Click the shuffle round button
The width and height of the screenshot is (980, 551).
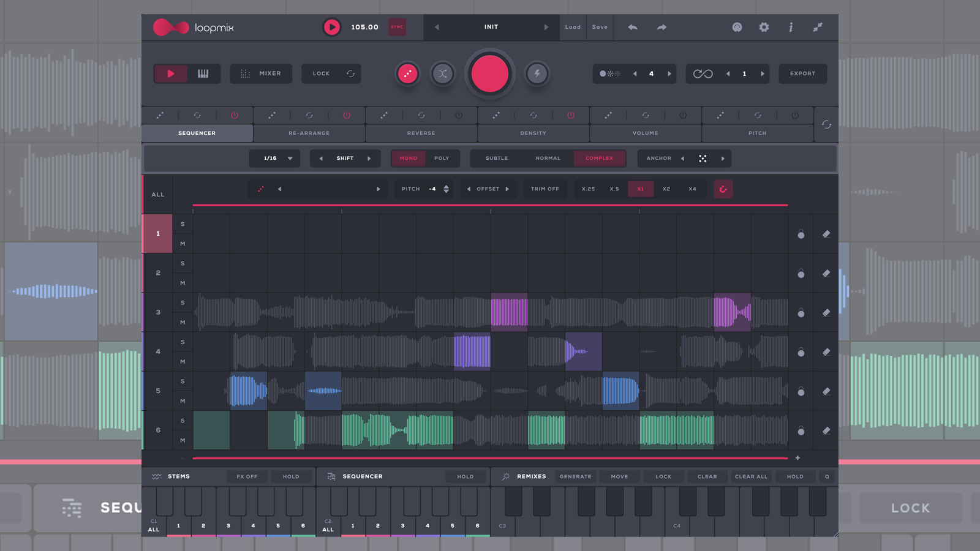[442, 73]
